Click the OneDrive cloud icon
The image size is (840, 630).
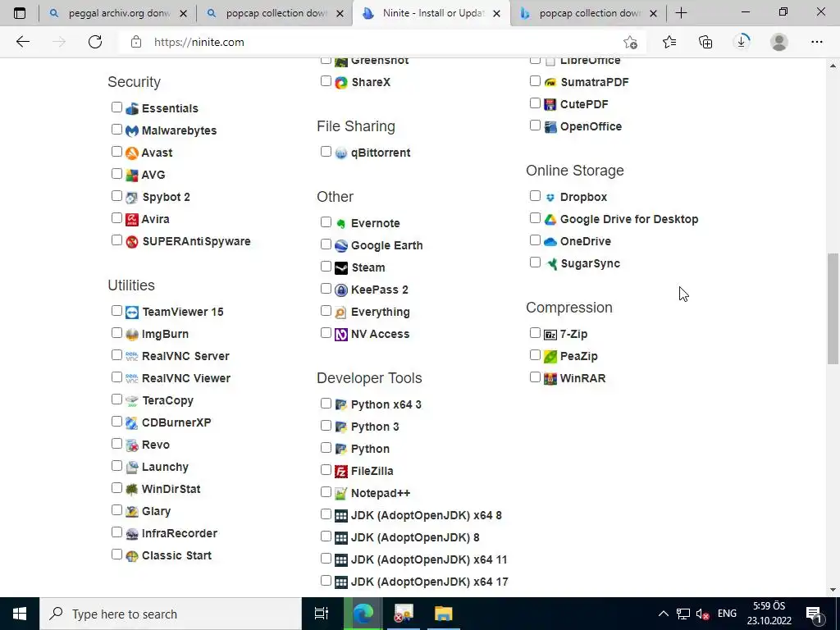click(550, 242)
